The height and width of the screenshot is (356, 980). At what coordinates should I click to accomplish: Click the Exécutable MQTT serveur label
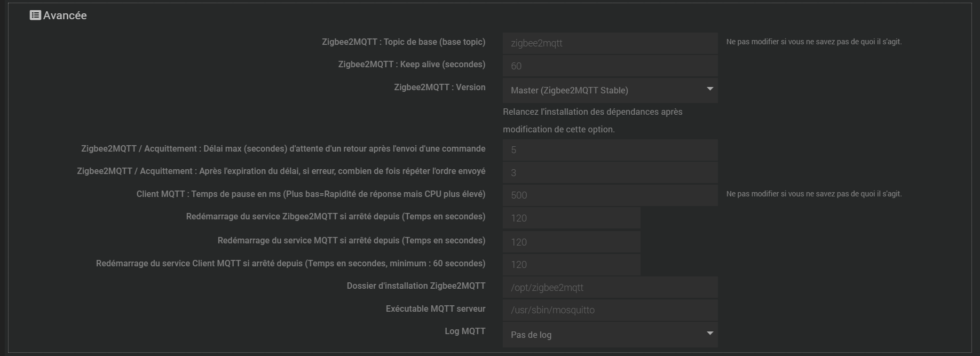click(x=436, y=308)
